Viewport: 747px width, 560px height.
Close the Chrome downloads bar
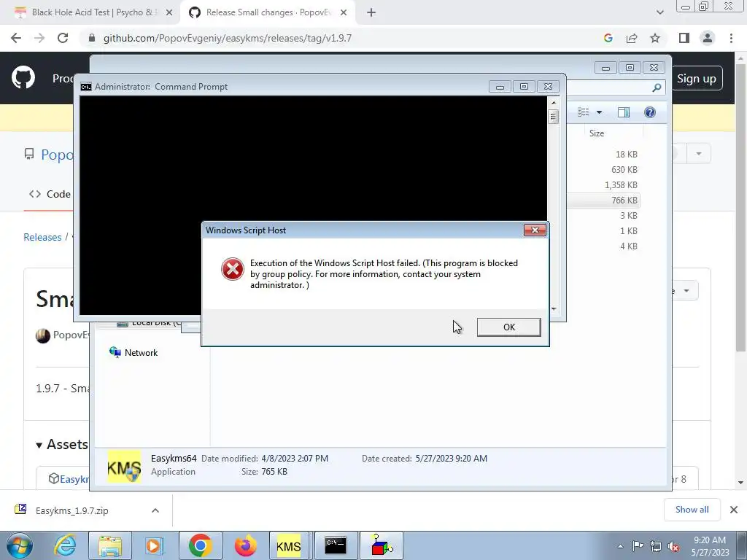(734, 510)
